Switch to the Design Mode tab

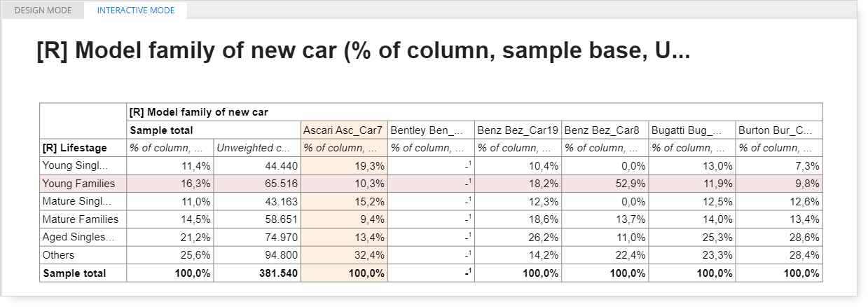click(x=43, y=11)
